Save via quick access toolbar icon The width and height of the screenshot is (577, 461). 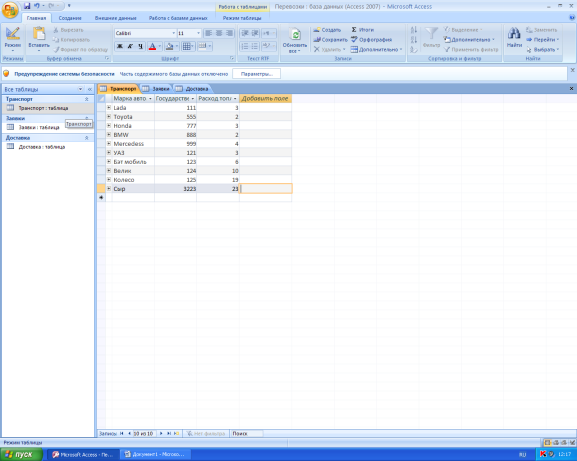pyautogui.click(x=27, y=6)
